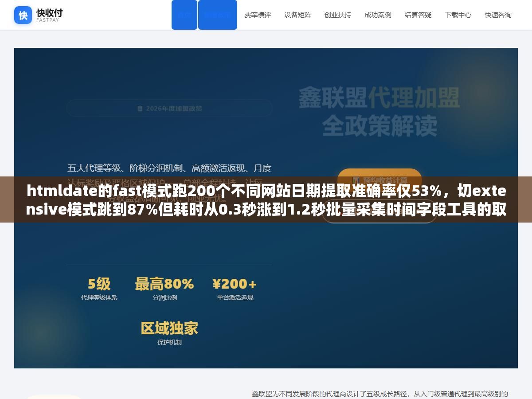
Task: Select 成功案例 in the navigation
Action: 378,15
